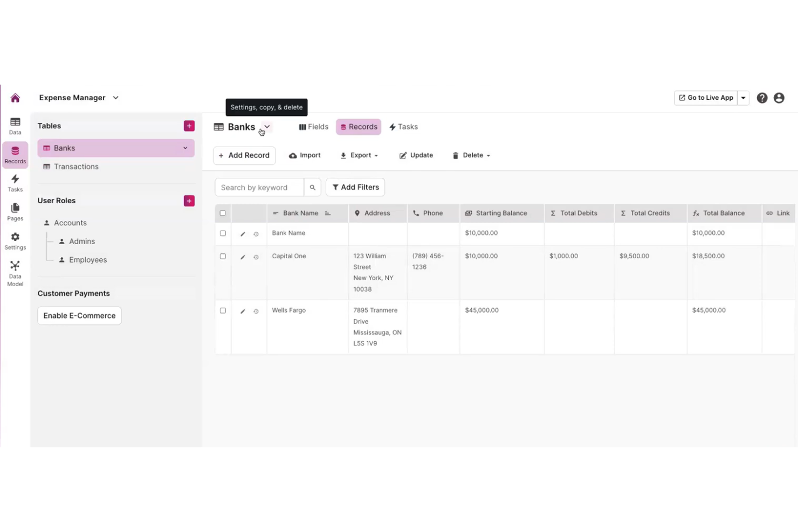Viewport: 798px width, 532px height.
Task: Click the help question mark icon
Action: (x=762, y=98)
